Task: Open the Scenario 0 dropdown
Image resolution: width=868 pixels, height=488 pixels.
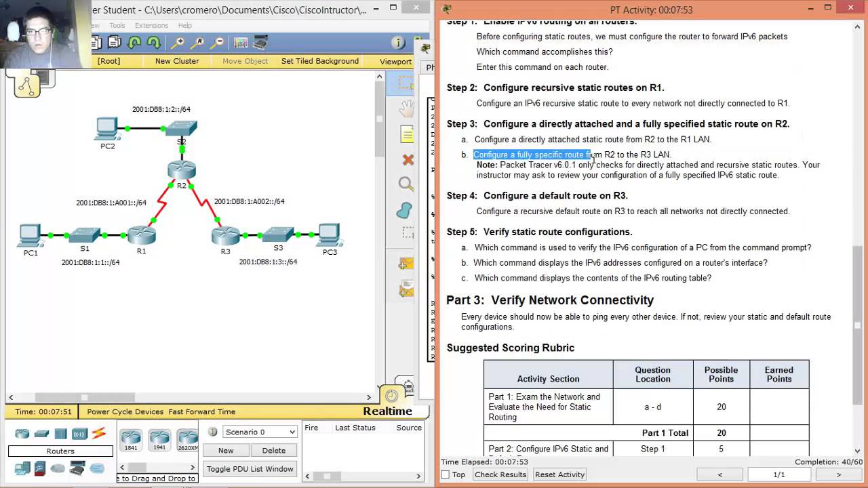Action: coord(260,432)
